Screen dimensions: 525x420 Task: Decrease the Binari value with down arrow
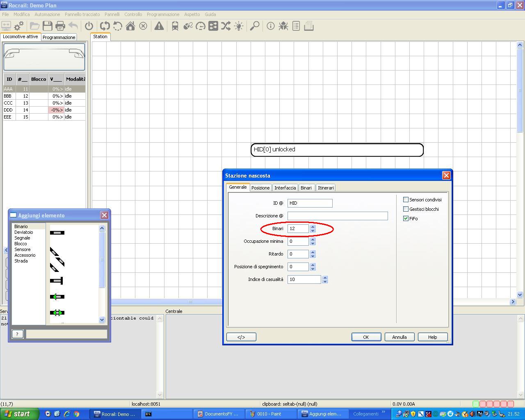coord(313,231)
